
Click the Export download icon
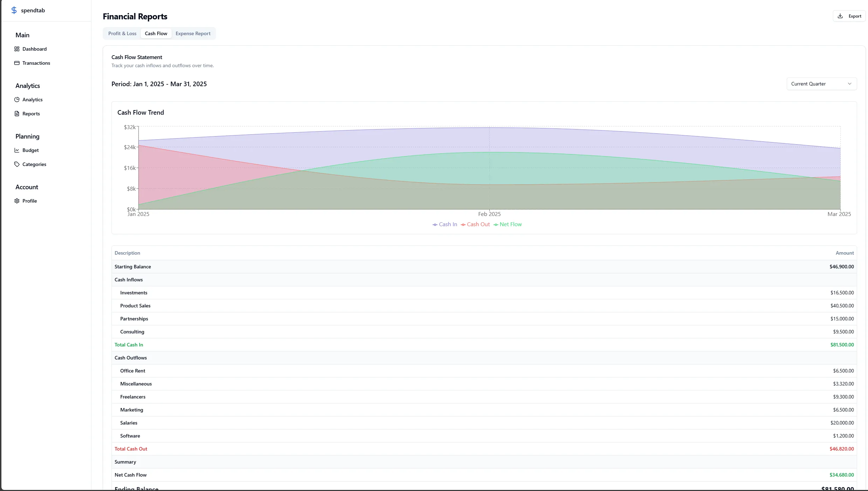pos(840,16)
